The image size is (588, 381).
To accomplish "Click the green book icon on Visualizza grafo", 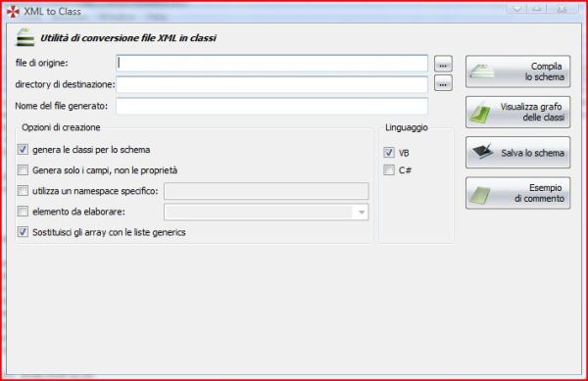I will pyautogui.click(x=480, y=113).
